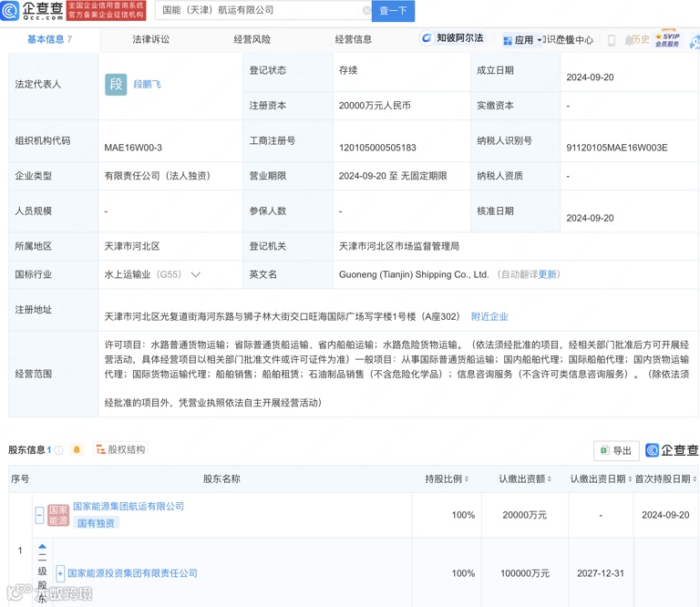700x607 pixels.
Task: Expand 国家能源投资集团有限责任公司 with plus
Action: tap(60, 573)
